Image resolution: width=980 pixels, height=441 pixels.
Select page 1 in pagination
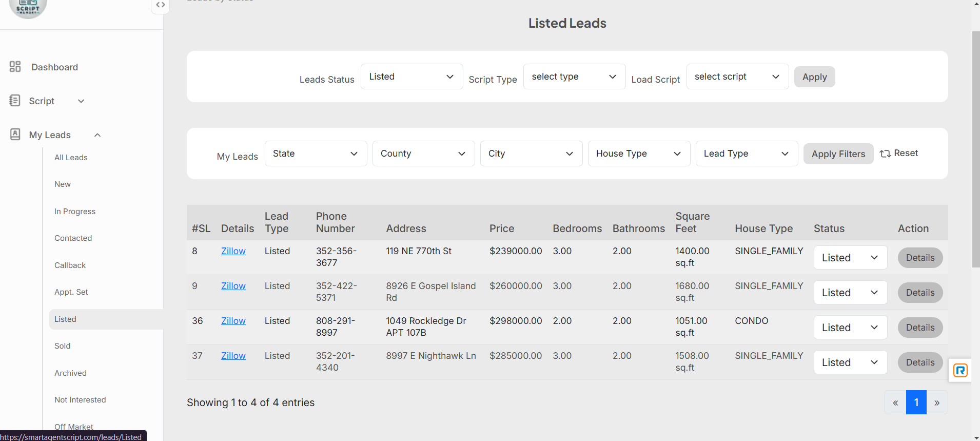[916, 402]
